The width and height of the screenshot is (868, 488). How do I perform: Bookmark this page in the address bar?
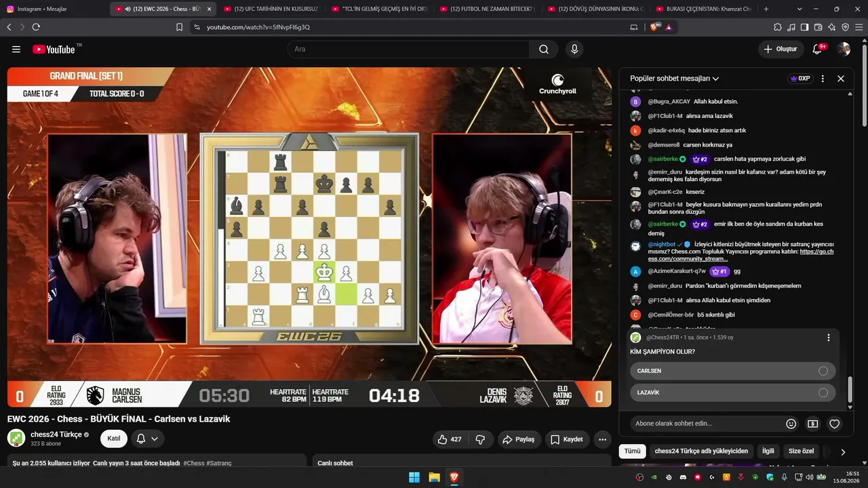coord(179,27)
